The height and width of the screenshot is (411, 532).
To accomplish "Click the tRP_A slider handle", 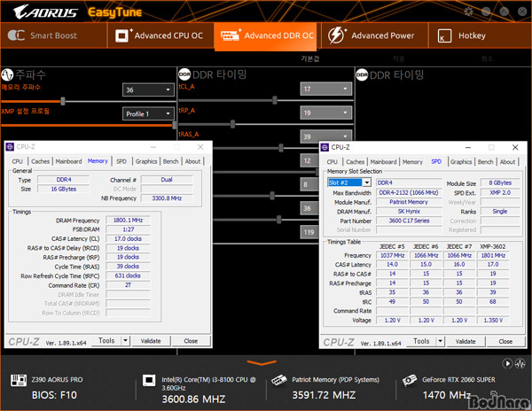I will tap(232, 124).
